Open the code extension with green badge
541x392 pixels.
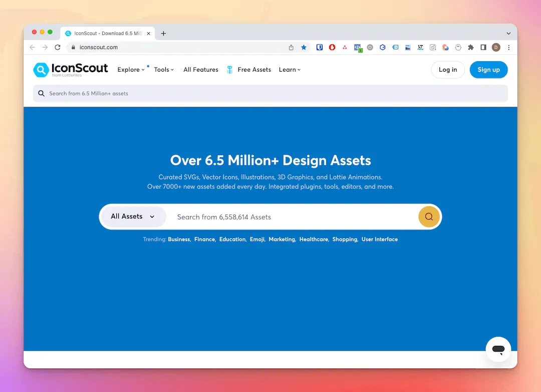coord(358,48)
